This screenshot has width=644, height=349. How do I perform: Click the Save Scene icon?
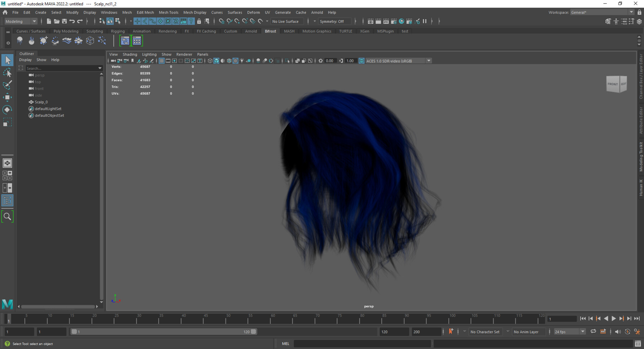point(64,21)
